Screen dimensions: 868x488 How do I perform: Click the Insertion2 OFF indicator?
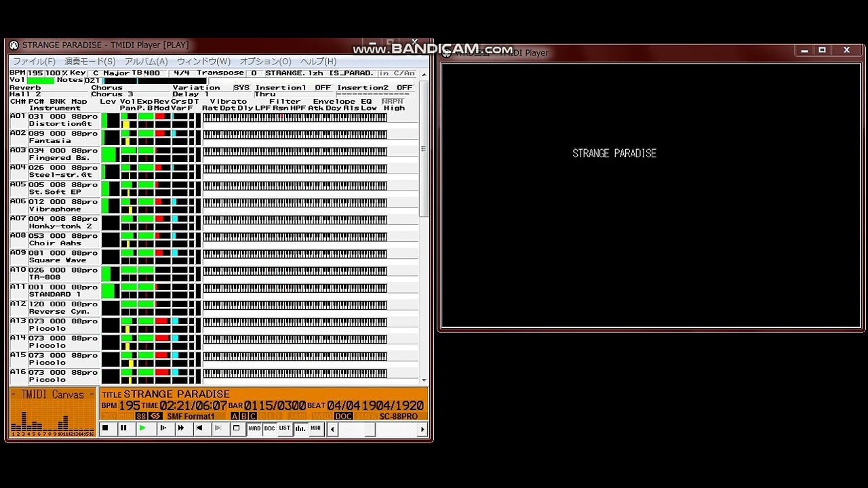tap(404, 87)
